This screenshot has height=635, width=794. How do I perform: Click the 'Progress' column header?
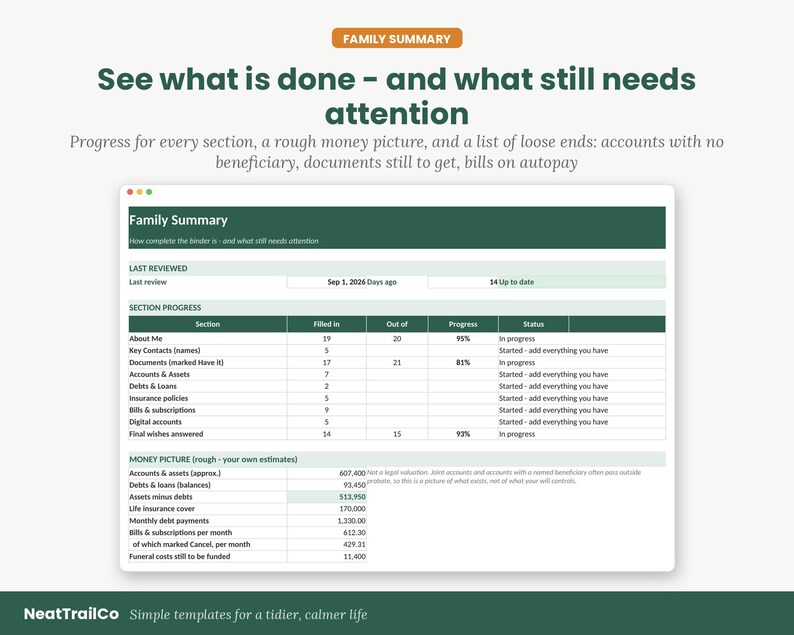463,324
